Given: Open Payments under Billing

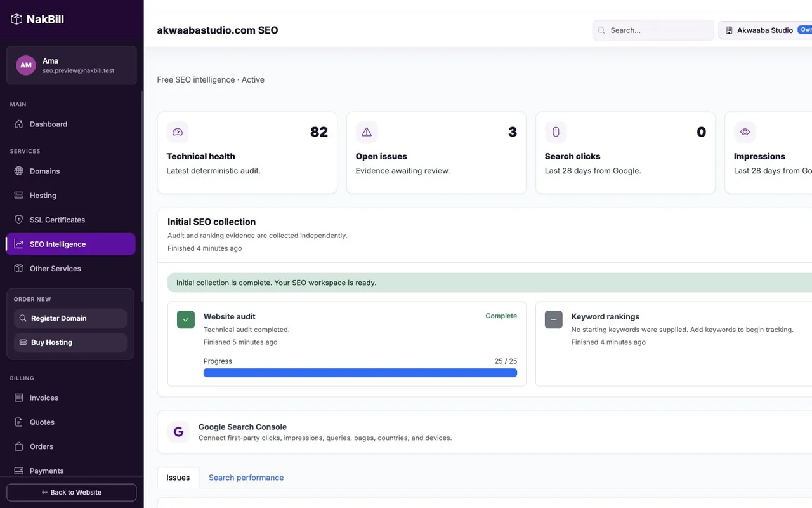Looking at the screenshot, I should pos(71,471).
